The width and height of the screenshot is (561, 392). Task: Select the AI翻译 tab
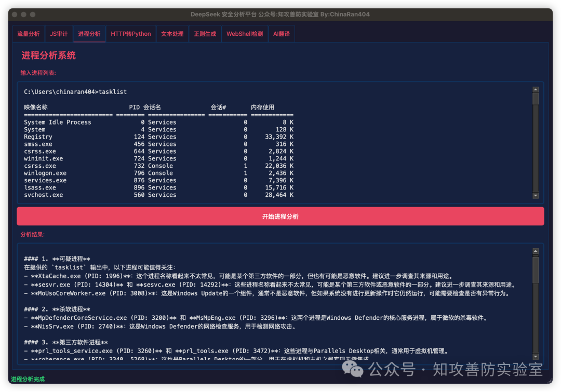pyautogui.click(x=282, y=34)
